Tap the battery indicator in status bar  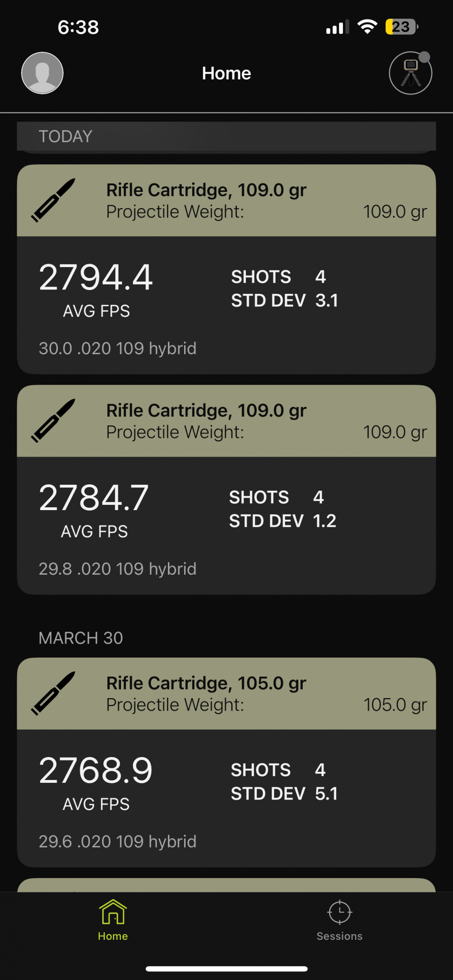[401, 27]
